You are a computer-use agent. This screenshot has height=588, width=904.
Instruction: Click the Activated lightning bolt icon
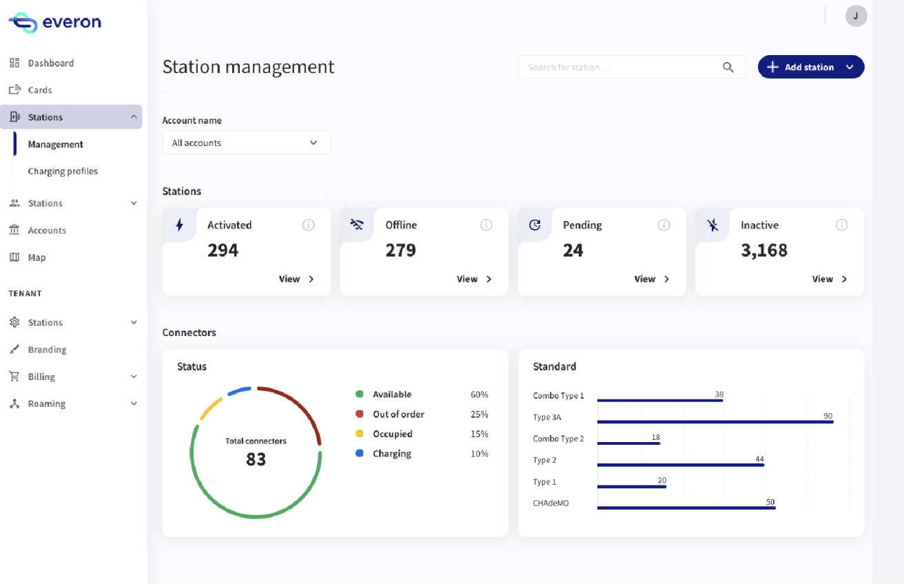(x=180, y=224)
